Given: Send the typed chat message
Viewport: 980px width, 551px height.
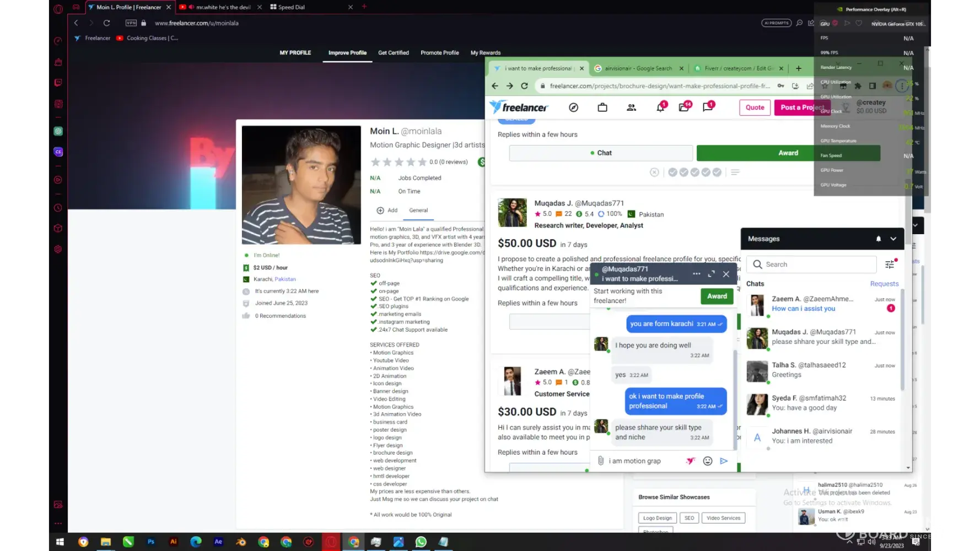Looking at the screenshot, I should click(724, 461).
